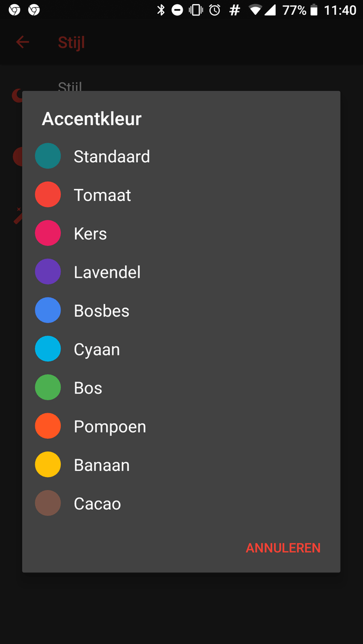Screen dimensions: 363x644
Task: Select the green Bos color circle
Action: (x=48, y=388)
